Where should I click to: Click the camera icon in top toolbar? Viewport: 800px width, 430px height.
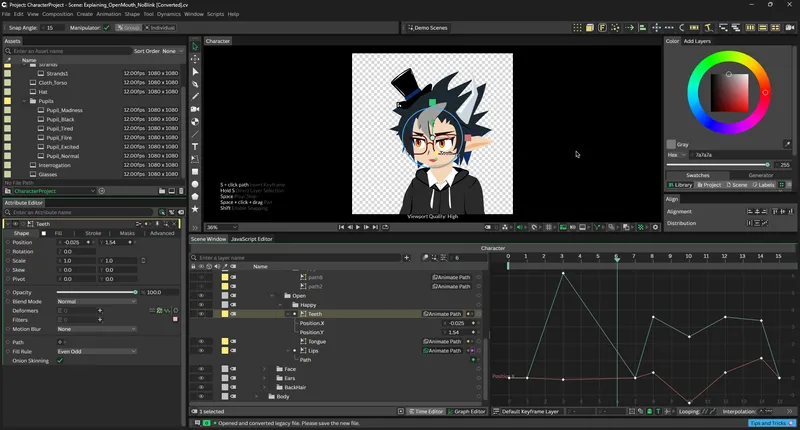(x=790, y=28)
